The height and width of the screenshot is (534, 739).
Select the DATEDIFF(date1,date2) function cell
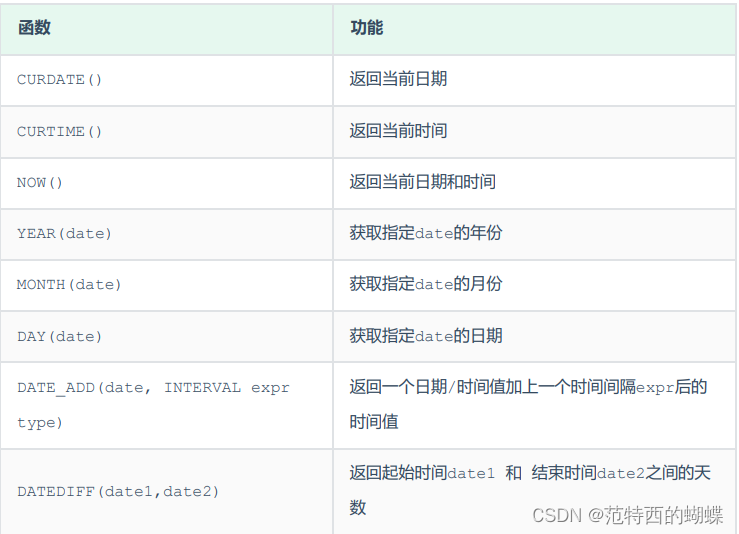coord(167,492)
